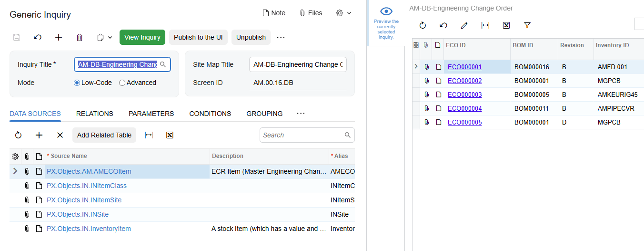This screenshot has height=251, width=644.
Task: Open the PX.Objects.IN.INItemClass source link
Action: coord(87,186)
